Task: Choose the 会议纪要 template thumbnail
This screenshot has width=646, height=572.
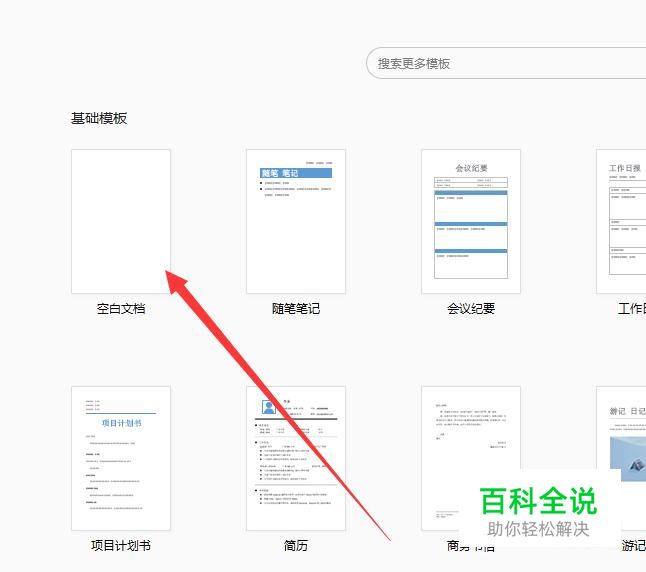Action: click(x=471, y=222)
